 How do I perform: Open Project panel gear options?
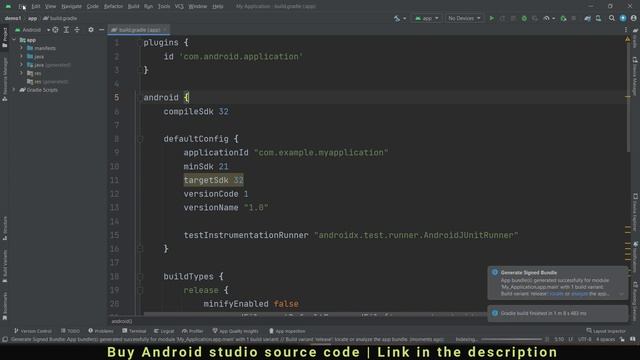point(91,30)
